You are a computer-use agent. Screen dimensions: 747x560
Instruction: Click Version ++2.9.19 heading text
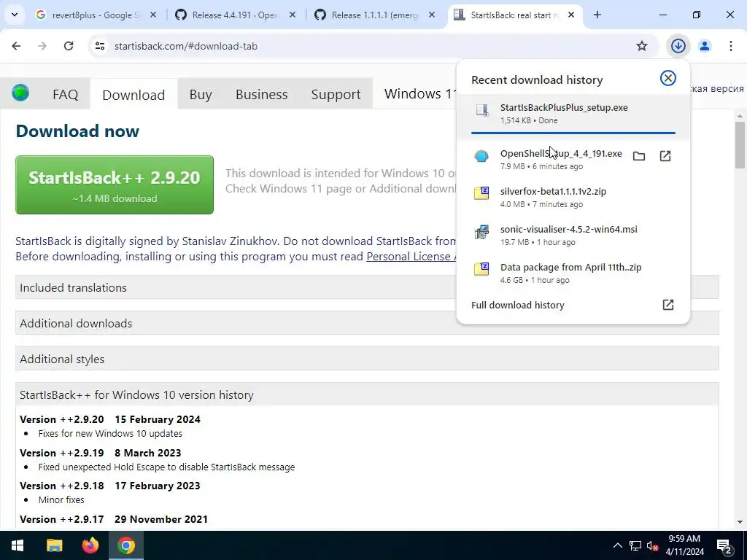(x=101, y=452)
